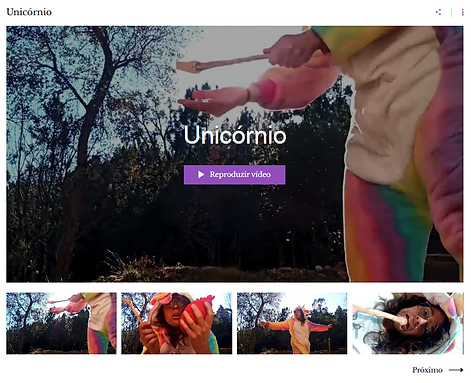Click the main video preview image
The image size is (471, 383).
tap(235, 154)
